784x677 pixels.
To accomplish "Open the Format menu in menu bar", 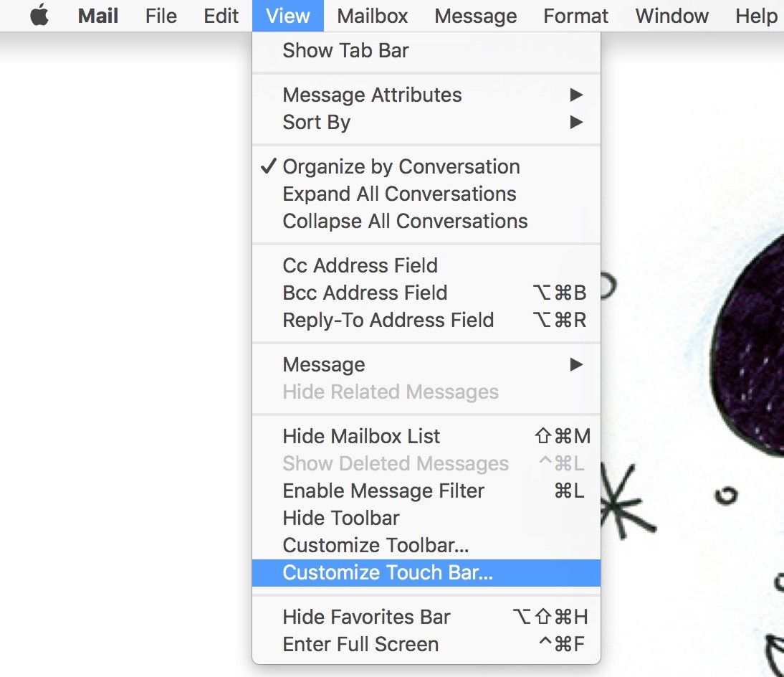I will tap(575, 16).
